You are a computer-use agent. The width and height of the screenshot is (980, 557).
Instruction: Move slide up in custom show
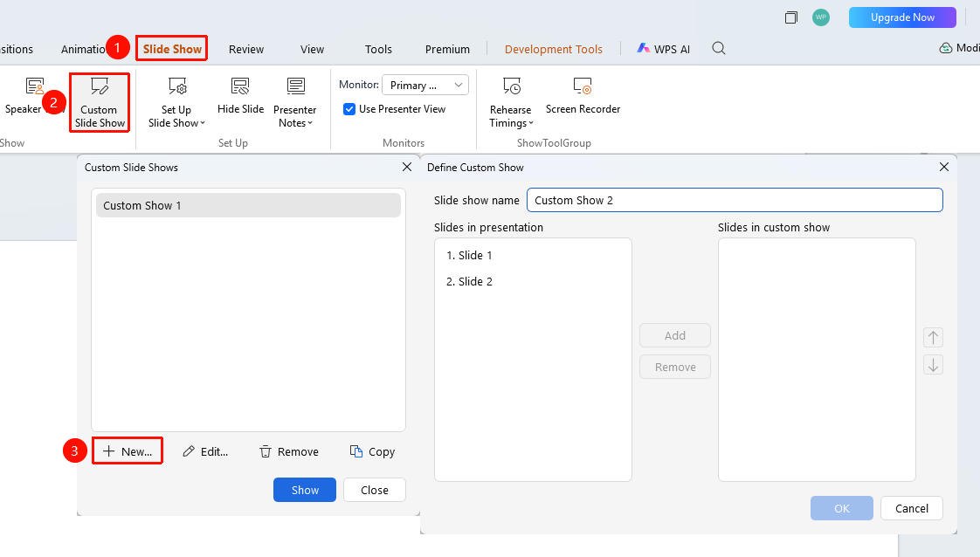(x=933, y=337)
